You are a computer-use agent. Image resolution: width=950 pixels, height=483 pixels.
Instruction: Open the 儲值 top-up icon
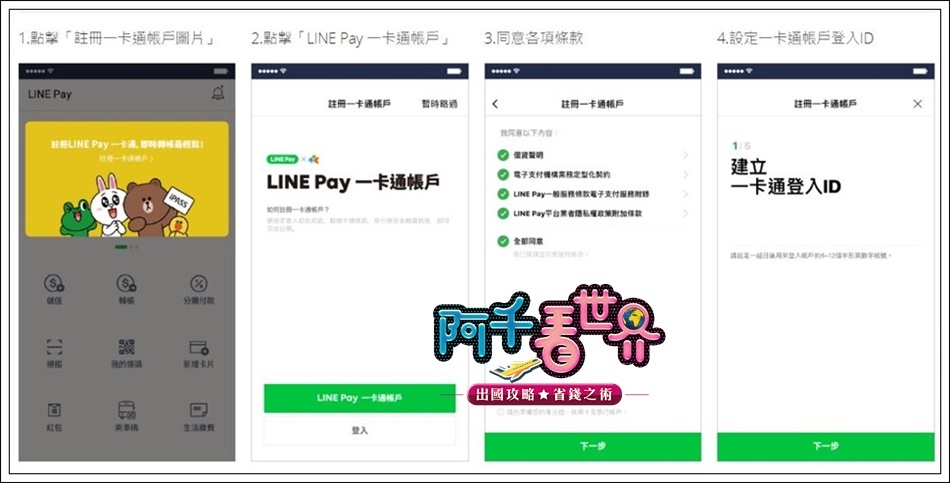(x=55, y=283)
